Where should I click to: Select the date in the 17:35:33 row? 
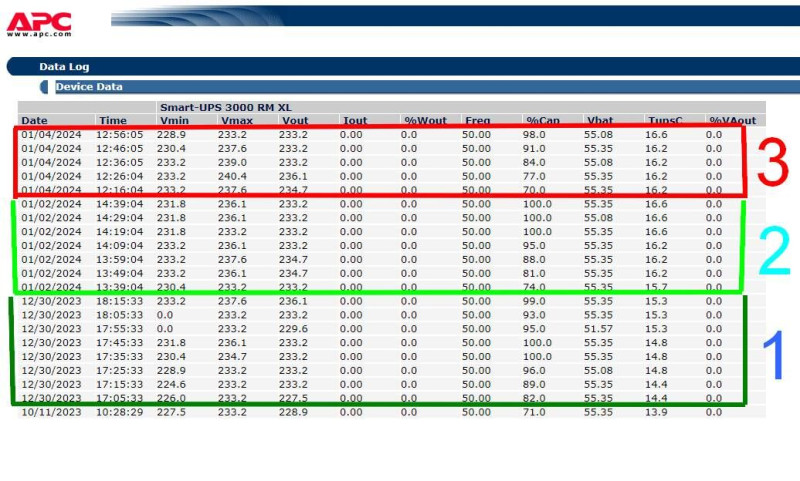pyautogui.click(x=51, y=356)
